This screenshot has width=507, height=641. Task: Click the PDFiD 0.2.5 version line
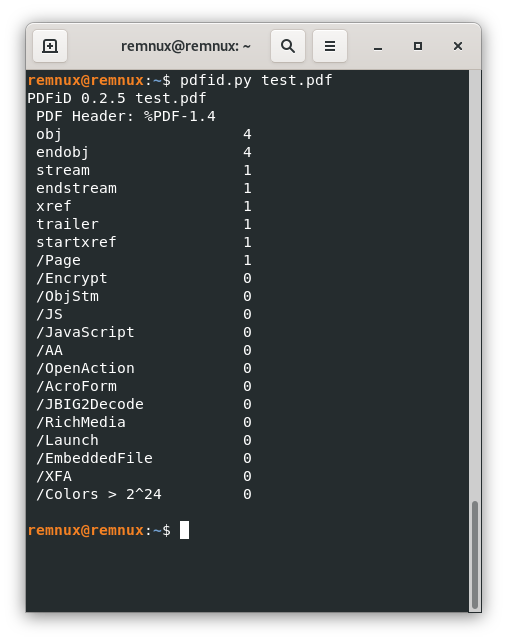[117, 99]
